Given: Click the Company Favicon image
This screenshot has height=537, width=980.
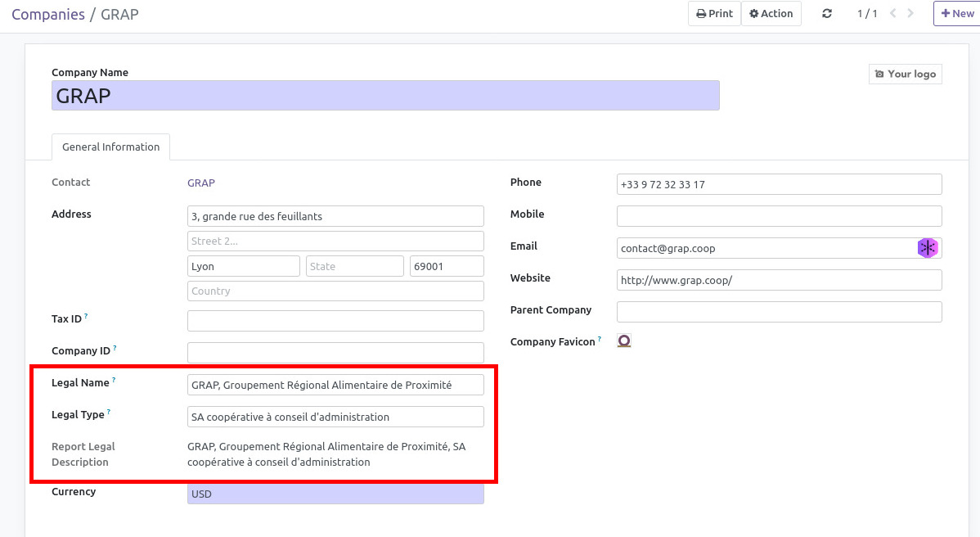Looking at the screenshot, I should click(624, 340).
